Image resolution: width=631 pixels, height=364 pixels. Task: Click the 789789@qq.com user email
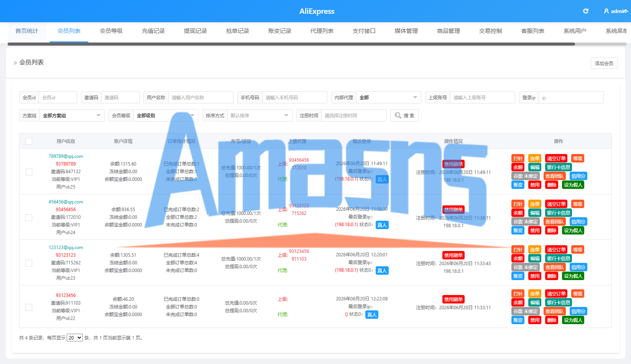pos(66,156)
